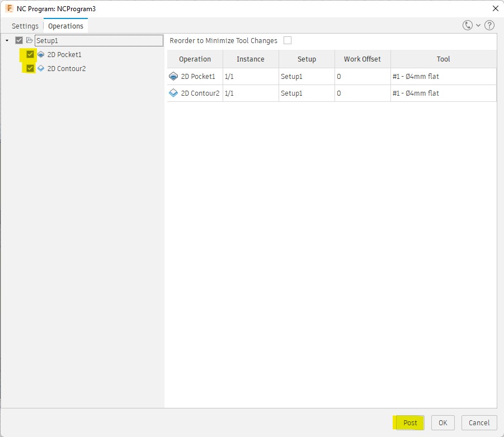Screen dimensions: 504x437
Task: Click the OK button
Action: click(442, 423)
